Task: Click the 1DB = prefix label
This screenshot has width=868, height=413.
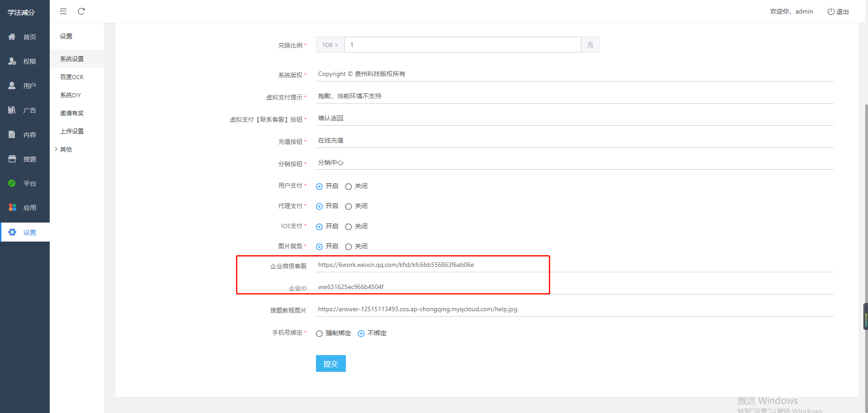Action: tap(330, 45)
